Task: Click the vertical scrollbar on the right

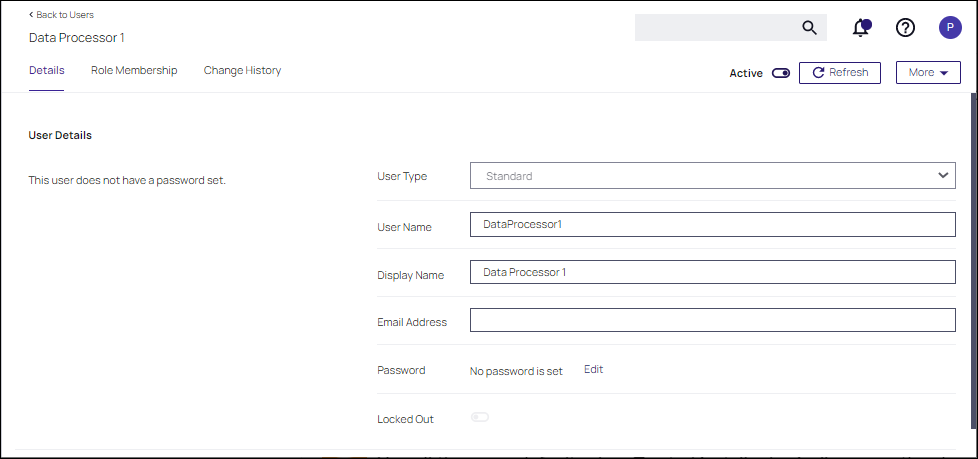Action: coord(974,250)
